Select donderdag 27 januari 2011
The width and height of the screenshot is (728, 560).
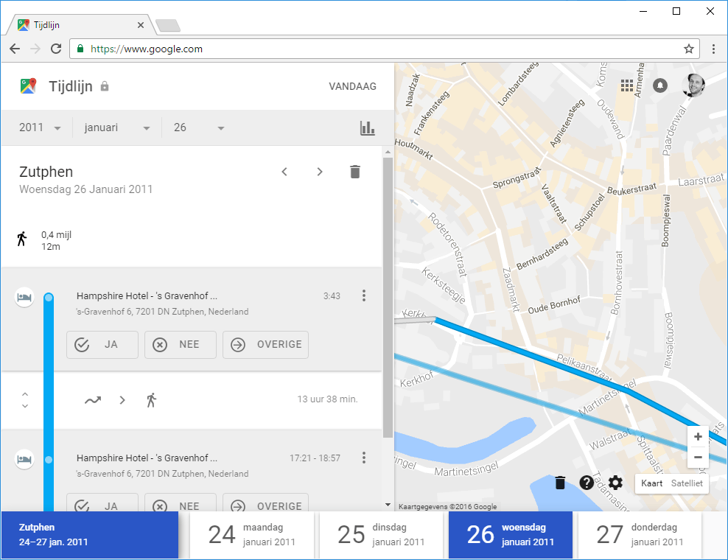pos(640,535)
